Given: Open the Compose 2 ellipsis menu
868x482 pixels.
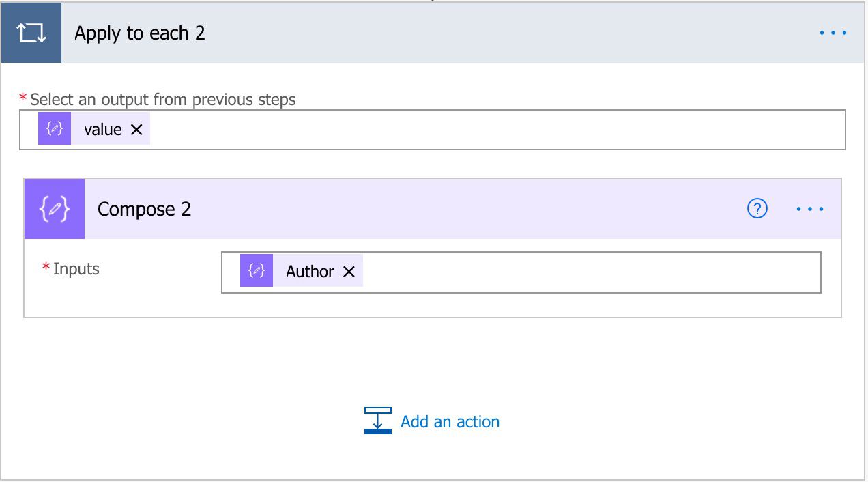Looking at the screenshot, I should [x=809, y=210].
